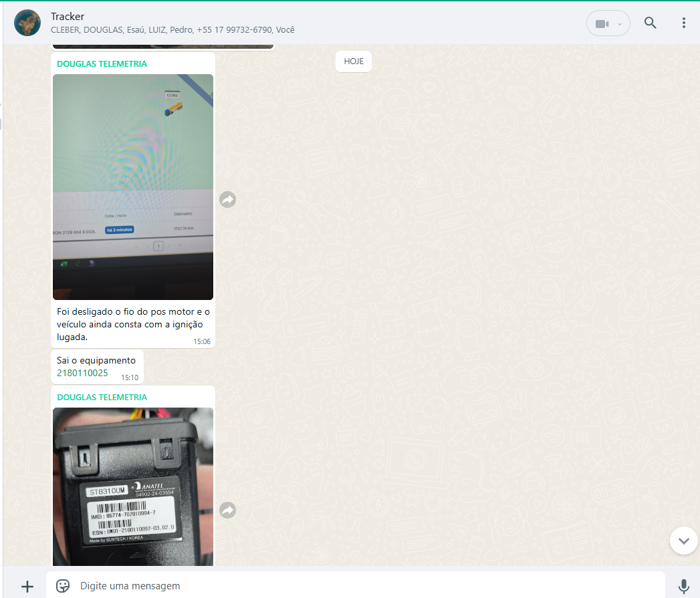
Task: Open group info via Tracker title
Action: (x=68, y=17)
